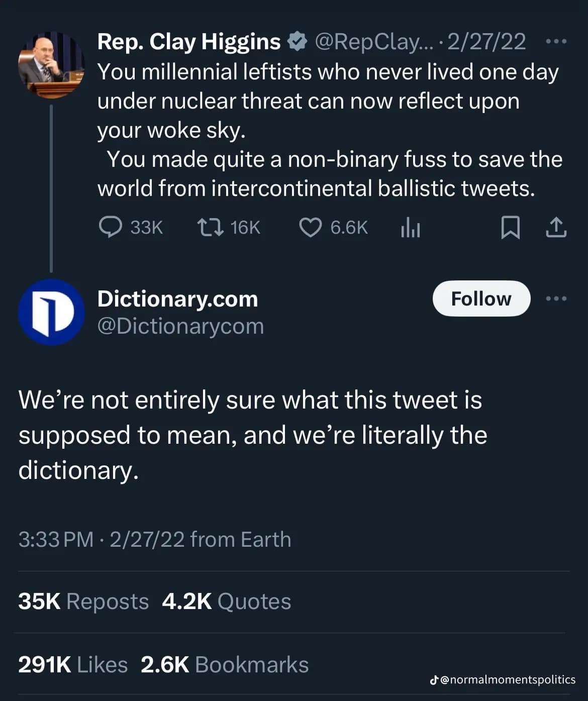The height and width of the screenshot is (701, 588).
Task: Open Clay Higgins' profile picture
Action: coord(51,65)
